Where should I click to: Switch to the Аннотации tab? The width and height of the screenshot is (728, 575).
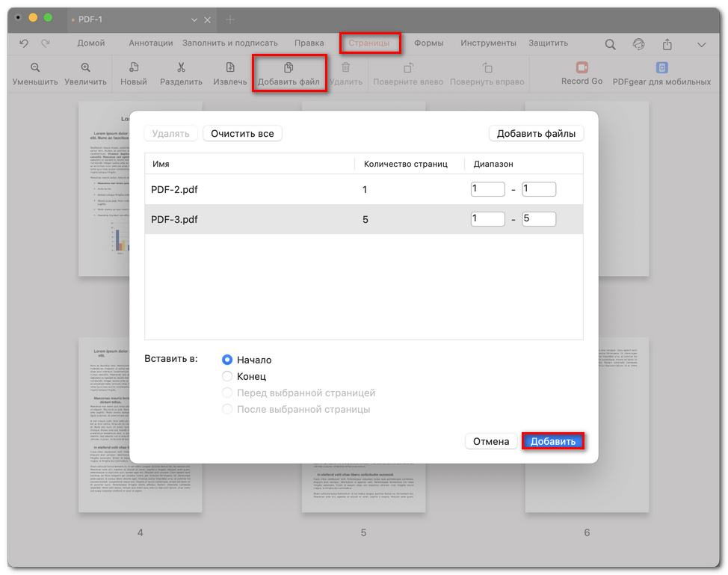[150, 43]
